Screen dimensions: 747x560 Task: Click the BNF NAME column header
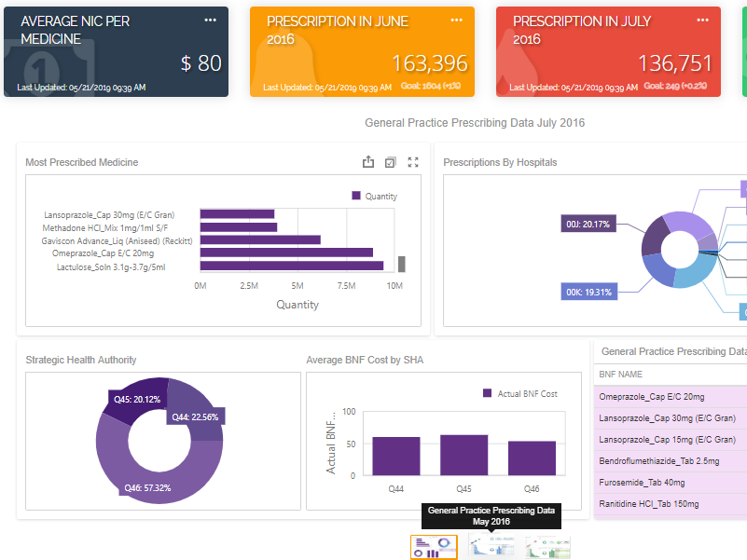point(621,375)
